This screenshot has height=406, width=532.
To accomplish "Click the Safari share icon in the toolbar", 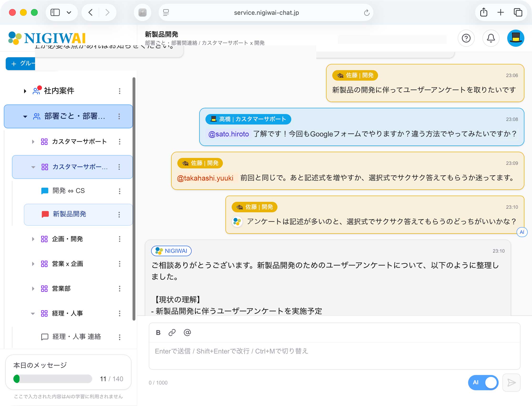I will [483, 12].
